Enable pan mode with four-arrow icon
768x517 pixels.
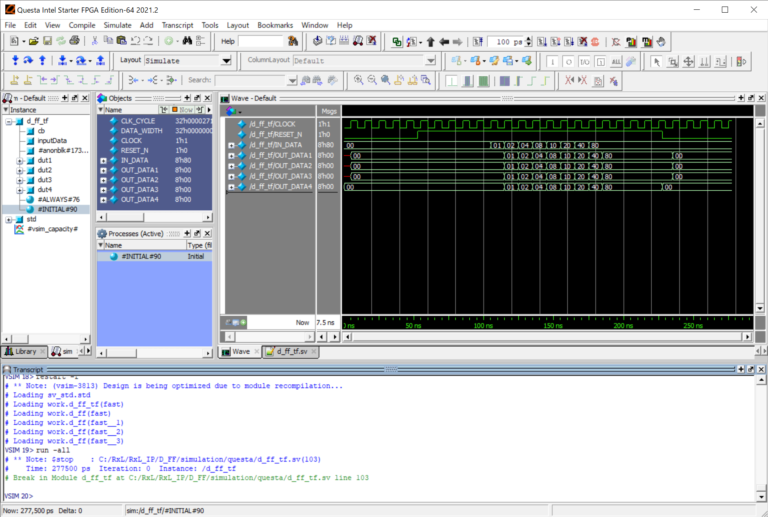tap(689, 61)
